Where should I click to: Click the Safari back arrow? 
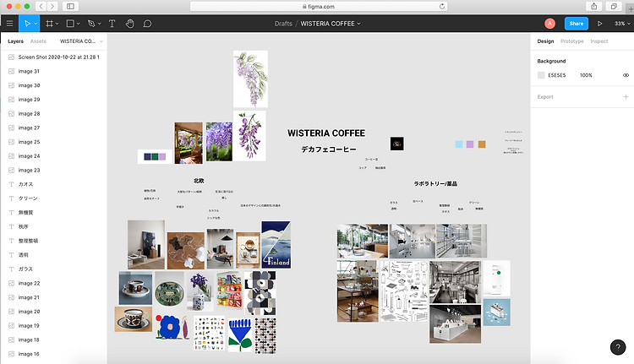(41, 6)
